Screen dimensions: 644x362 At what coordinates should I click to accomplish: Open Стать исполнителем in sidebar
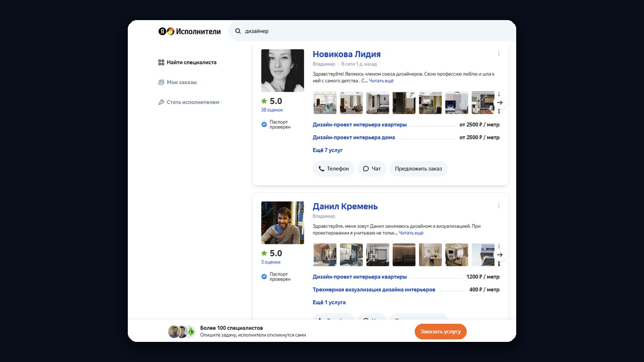189,102
